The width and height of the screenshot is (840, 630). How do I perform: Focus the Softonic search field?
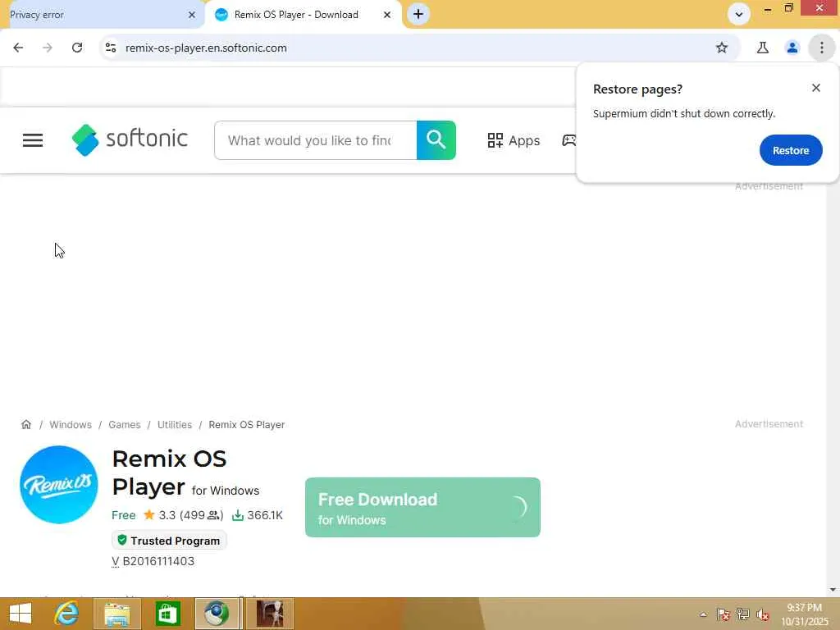pyautogui.click(x=316, y=140)
